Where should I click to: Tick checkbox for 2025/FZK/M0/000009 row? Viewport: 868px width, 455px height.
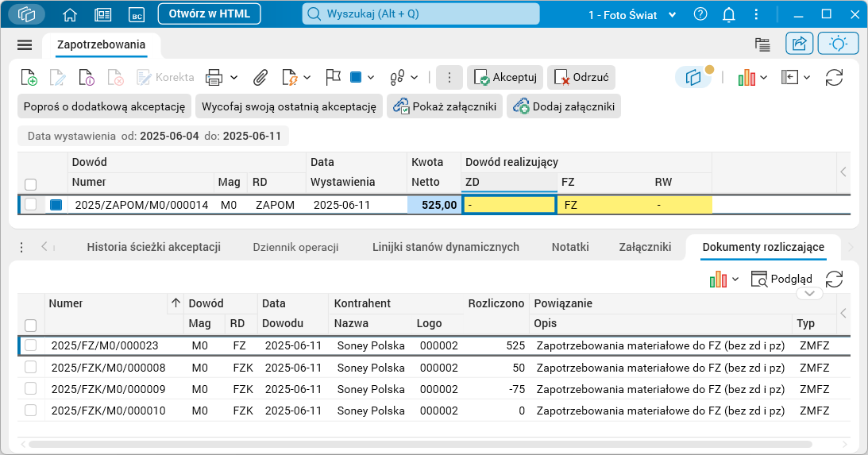31,388
